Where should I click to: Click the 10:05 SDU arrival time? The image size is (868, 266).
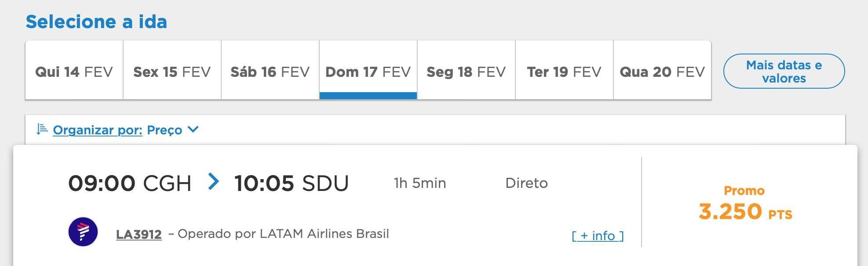pyautogui.click(x=292, y=183)
